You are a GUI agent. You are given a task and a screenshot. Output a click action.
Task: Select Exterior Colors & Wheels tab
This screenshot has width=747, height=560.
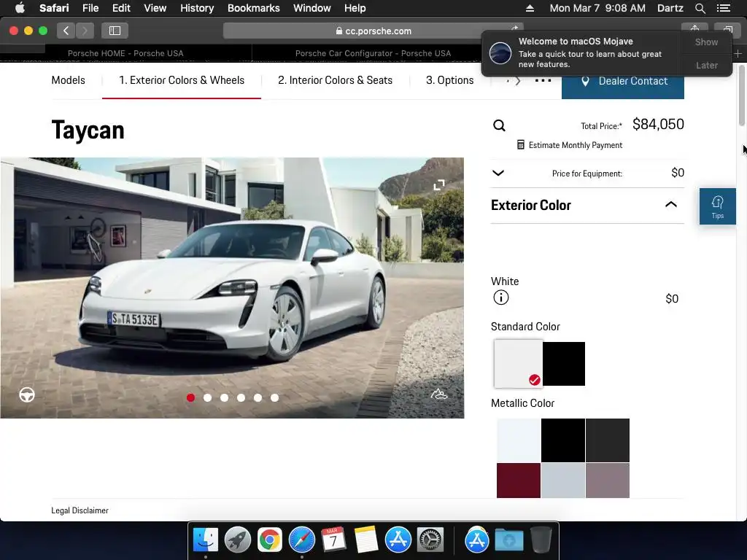(182, 80)
